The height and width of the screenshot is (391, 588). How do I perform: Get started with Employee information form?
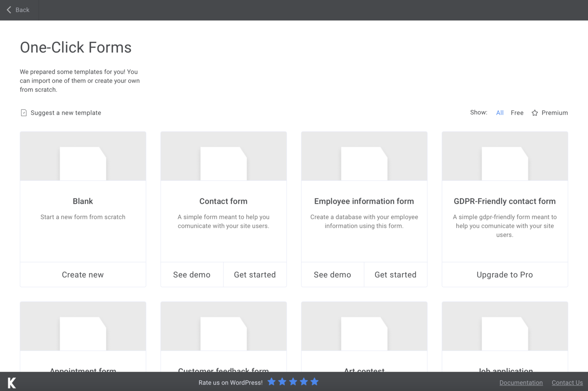(x=395, y=275)
